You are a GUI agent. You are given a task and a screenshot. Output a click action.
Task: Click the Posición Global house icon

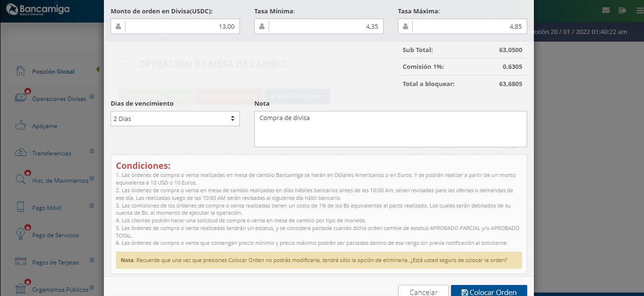tap(20, 71)
